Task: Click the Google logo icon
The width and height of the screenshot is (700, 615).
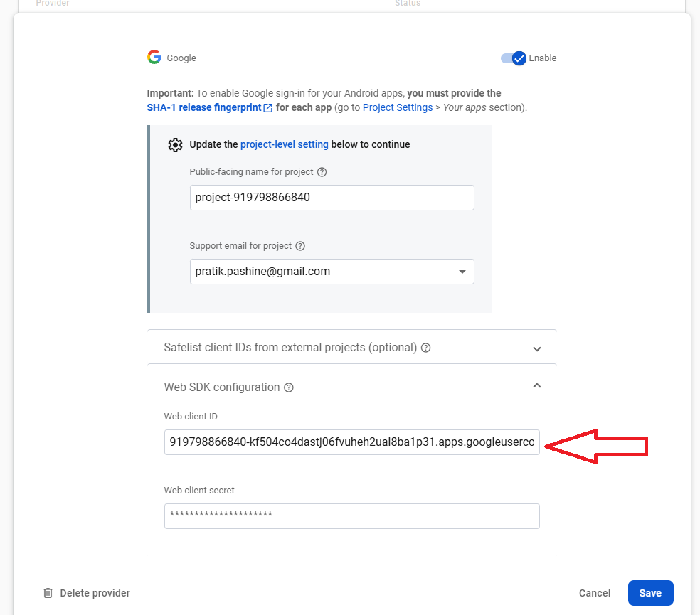Action: coord(154,58)
